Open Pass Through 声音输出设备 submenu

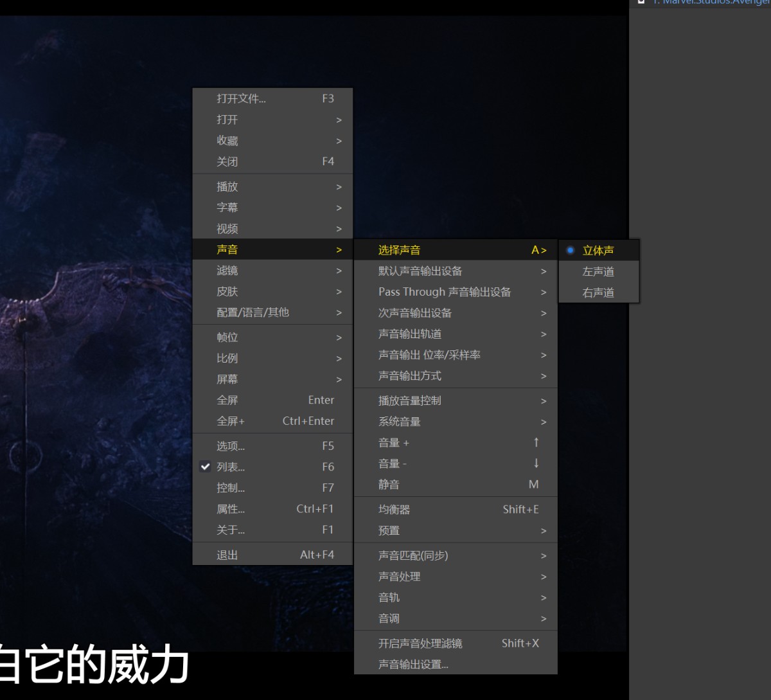(456, 292)
